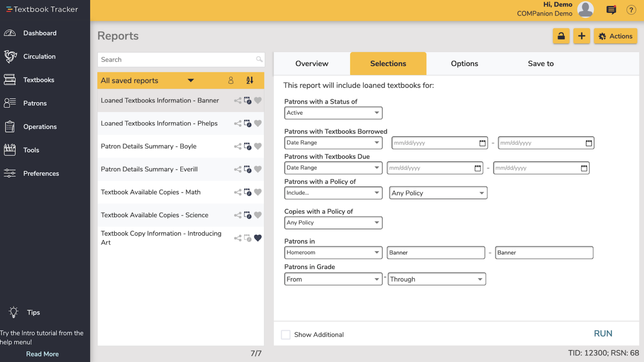Viewport: 644px width, 362px height.
Task: Unfavorite the Textbook Copy Information report heart
Action: [x=258, y=238]
